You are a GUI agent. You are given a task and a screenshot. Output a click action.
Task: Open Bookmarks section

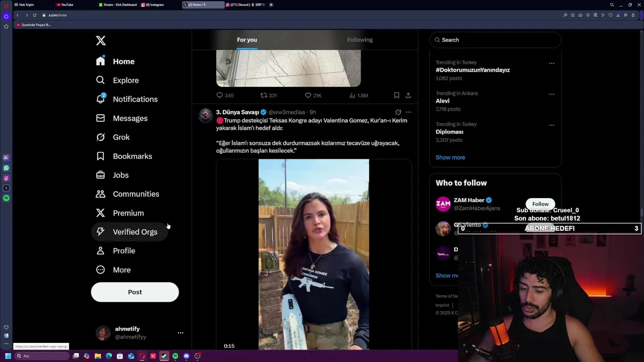124,156
